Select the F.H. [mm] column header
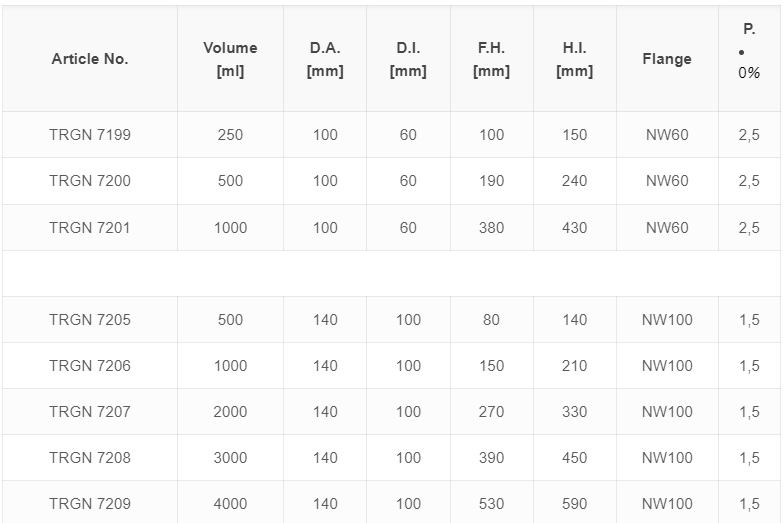The width and height of the screenshot is (784, 523). 492,59
